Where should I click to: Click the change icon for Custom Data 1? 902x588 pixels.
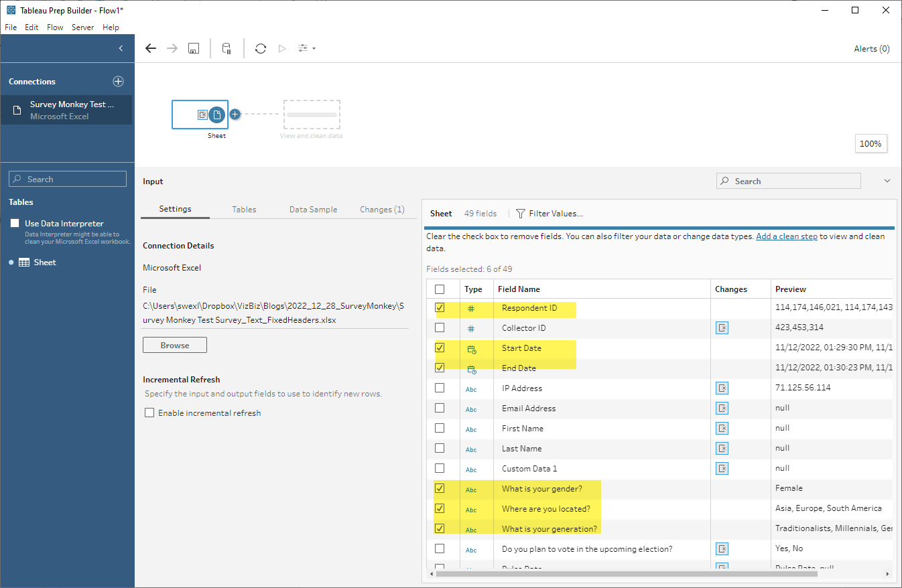tap(722, 469)
